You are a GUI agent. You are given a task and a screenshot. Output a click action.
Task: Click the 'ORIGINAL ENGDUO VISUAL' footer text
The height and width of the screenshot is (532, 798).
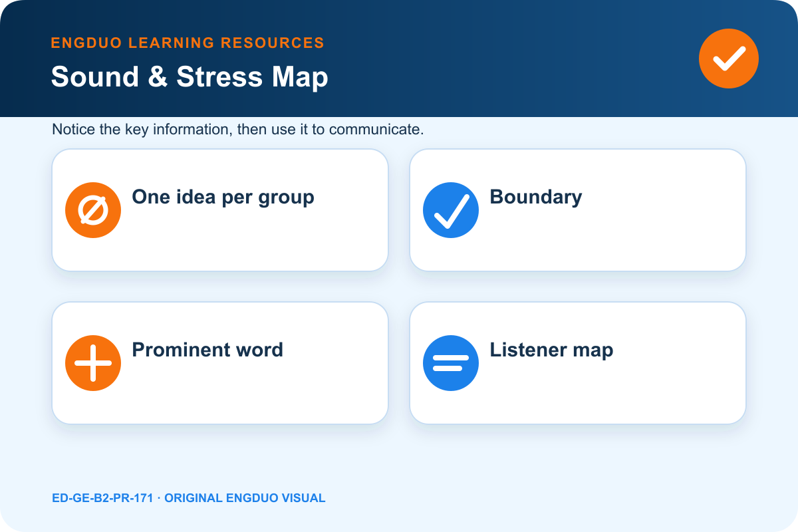[x=245, y=498]
